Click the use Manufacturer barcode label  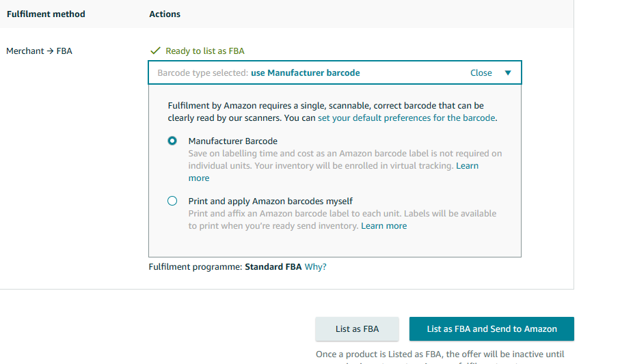pos(306,72)
